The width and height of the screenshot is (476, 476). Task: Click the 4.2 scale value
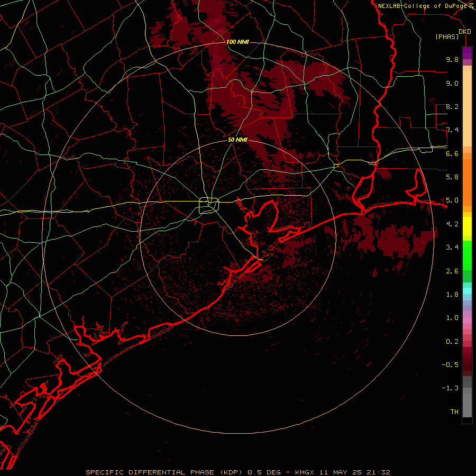click(452, 224)
